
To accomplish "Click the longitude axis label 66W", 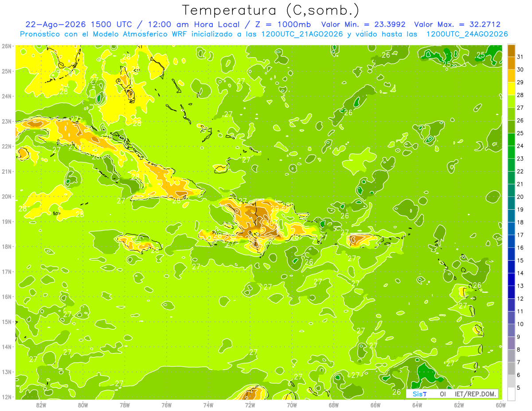I will coord(376,405).
